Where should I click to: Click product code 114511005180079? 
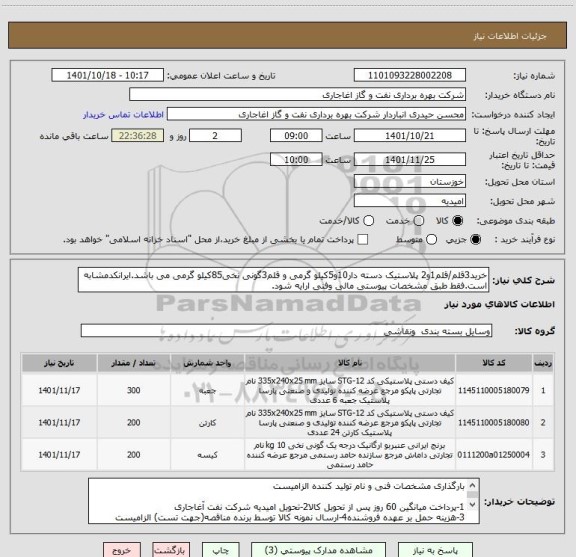tap(493, 390)
